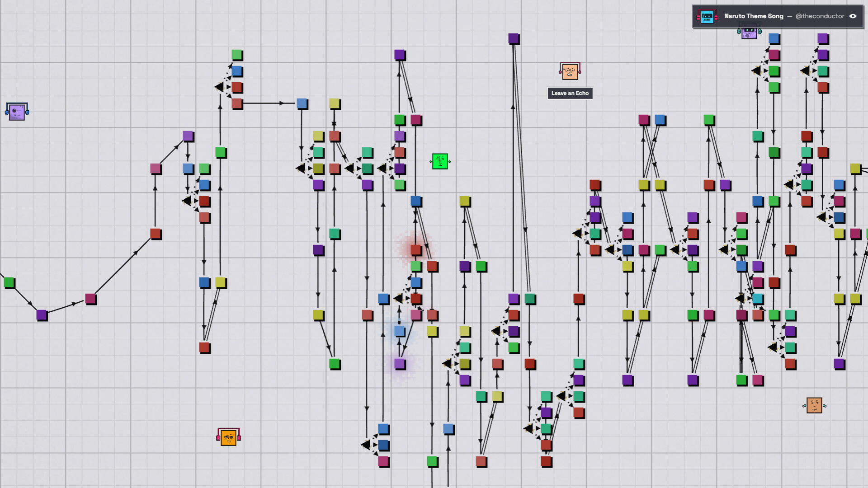Viewport: 868px width, 488px height.
Task: Open the Naruto Theme Song title
Action: (x=754, y=16)
